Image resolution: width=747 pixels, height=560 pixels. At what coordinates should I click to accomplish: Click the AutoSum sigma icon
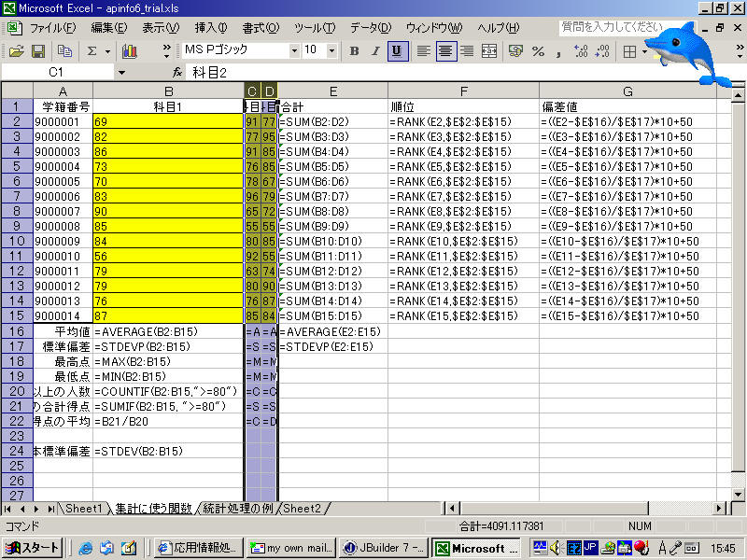(92, 50)
